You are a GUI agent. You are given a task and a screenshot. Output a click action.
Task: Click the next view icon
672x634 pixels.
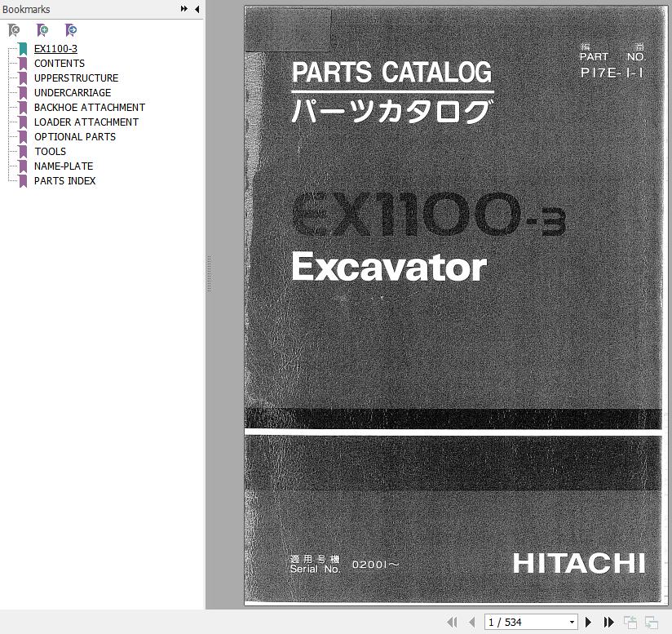652,622
